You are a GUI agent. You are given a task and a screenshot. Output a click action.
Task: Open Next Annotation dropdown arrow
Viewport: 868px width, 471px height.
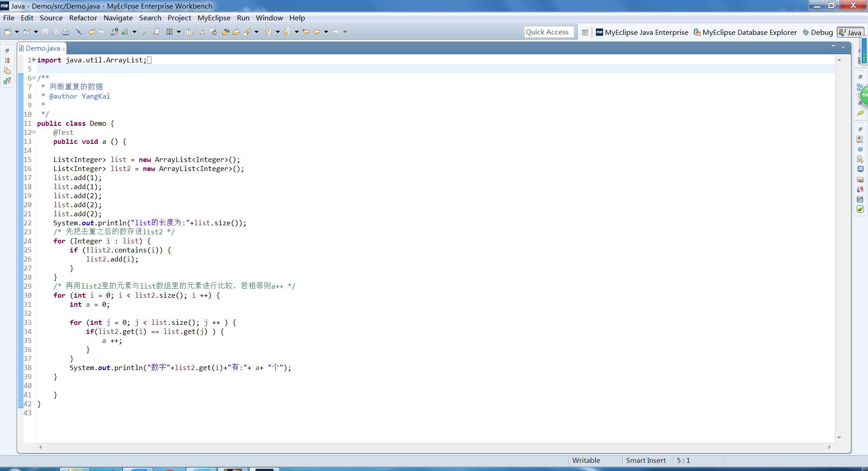coord(278,32)
